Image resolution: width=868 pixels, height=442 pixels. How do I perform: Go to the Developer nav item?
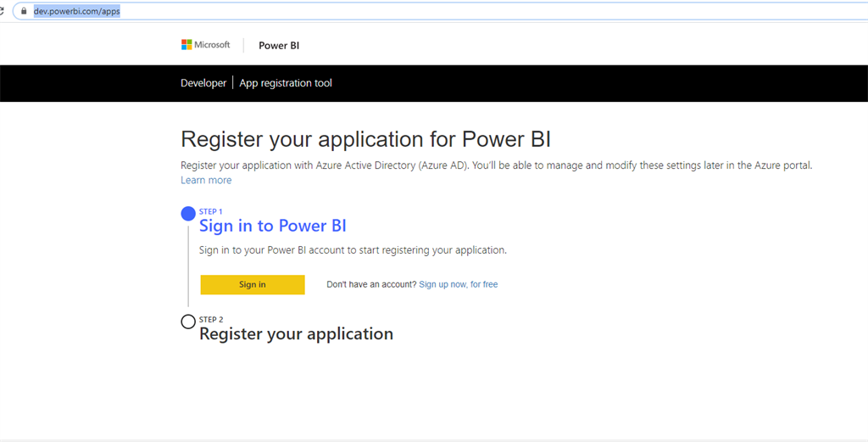tap(203, 83)
